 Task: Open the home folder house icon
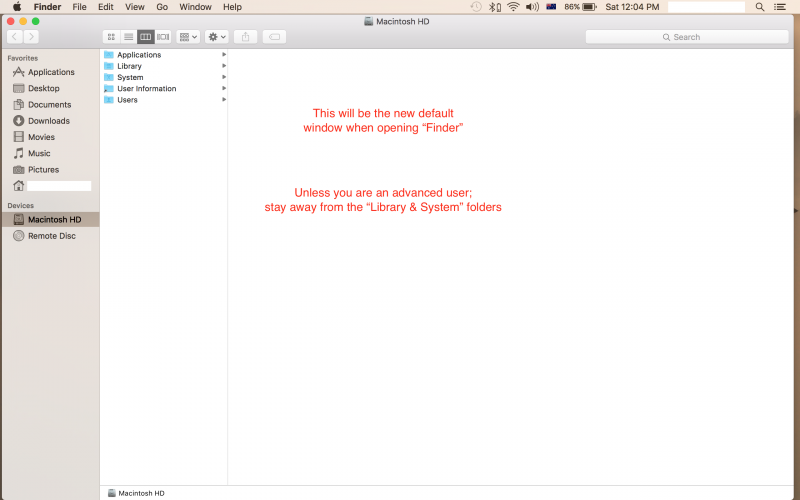click(x=18, y=186)
